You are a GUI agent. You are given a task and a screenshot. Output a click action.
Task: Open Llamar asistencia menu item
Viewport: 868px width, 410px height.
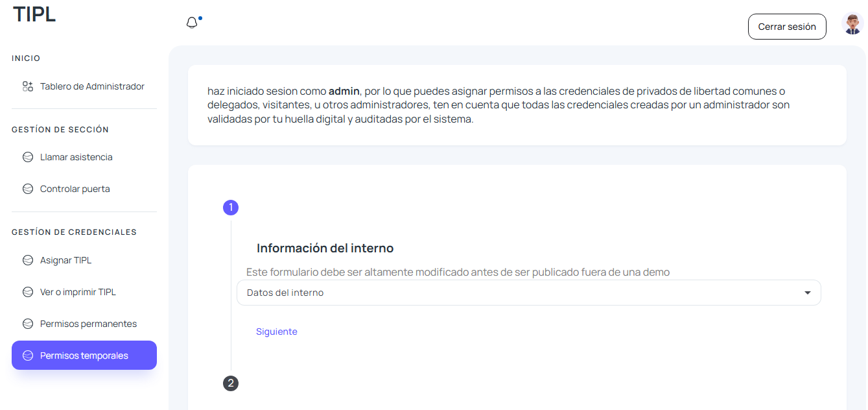point(84,157)
